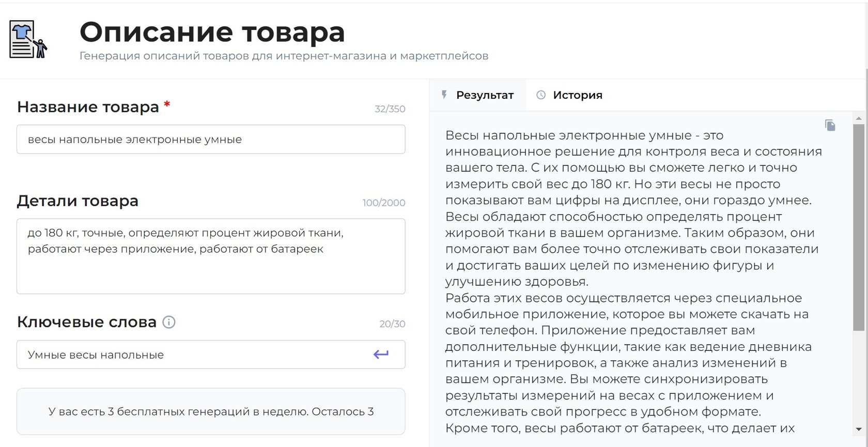This screenshot has width=868, height=447.
Task: Click the Ключевые слова label
Action: pyautogui.click(x=87, y=322)
